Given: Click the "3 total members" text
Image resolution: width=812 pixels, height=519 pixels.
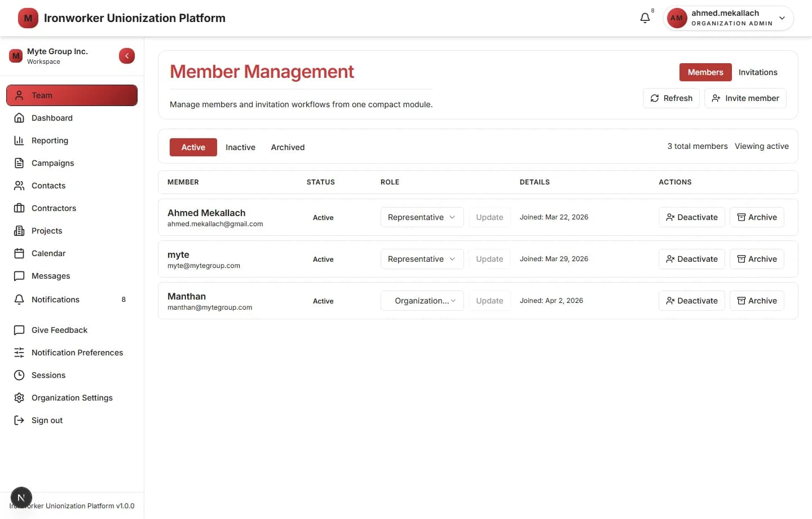Looking at the screenshot, I should pos(698,146).
